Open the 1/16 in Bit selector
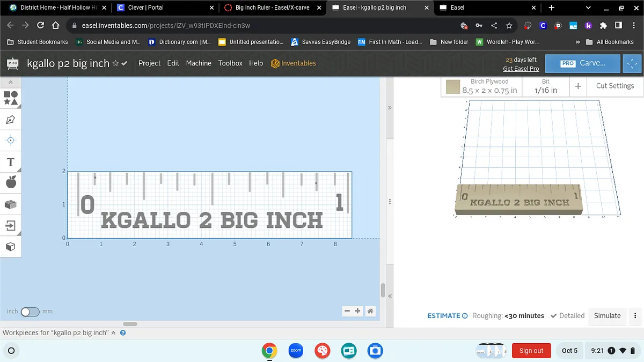Viewport: 644px width, 362px height. (545, 86)
